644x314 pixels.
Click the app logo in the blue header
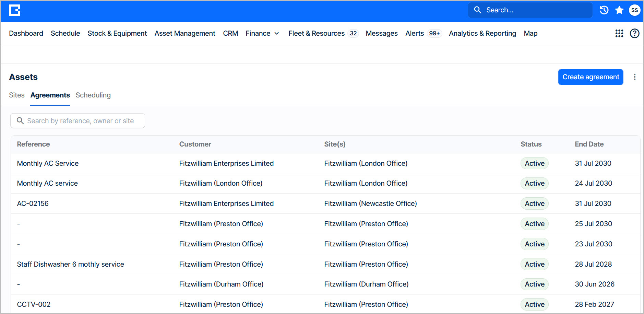pos(14,10)
